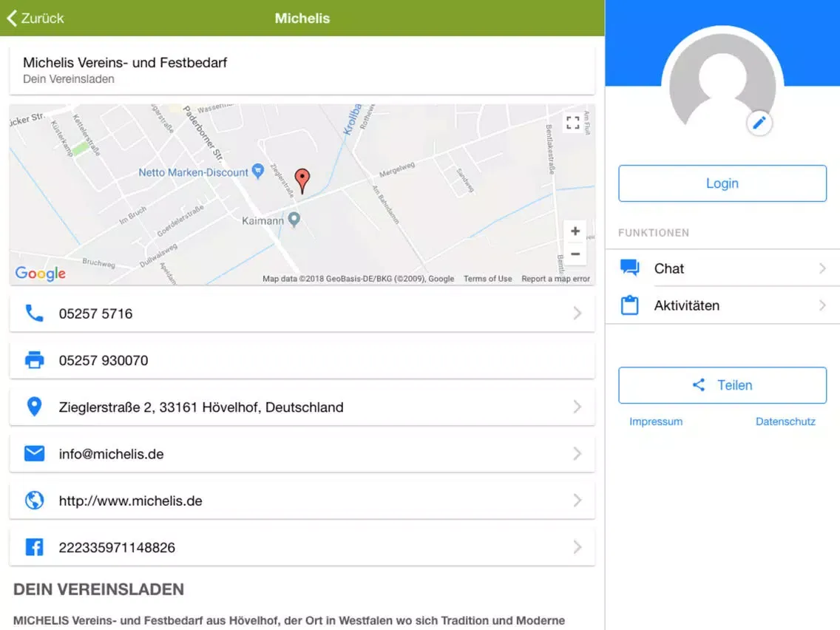
Task: Click the Paderborner Str. label on the map
Action: (203, 133)
